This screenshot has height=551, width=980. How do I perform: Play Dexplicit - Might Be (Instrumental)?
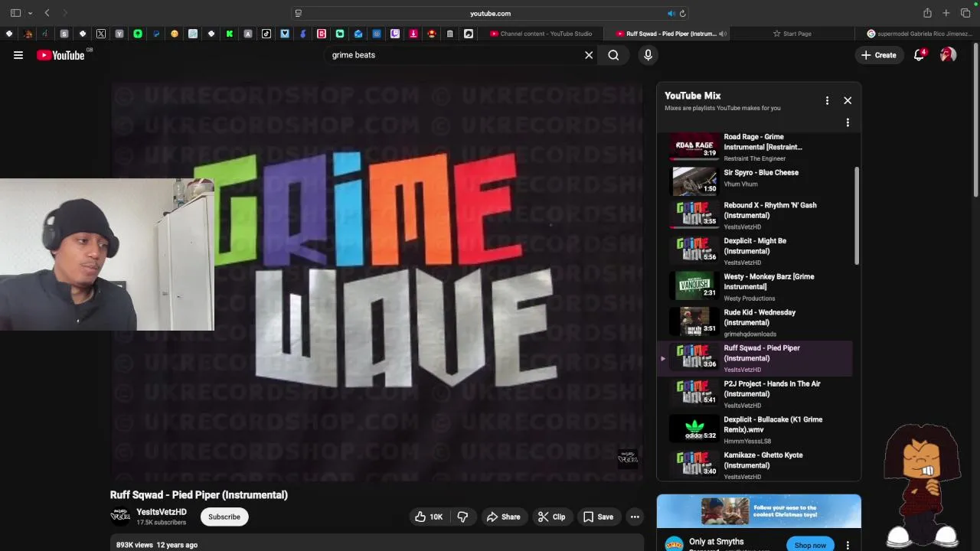click(755, 251)
